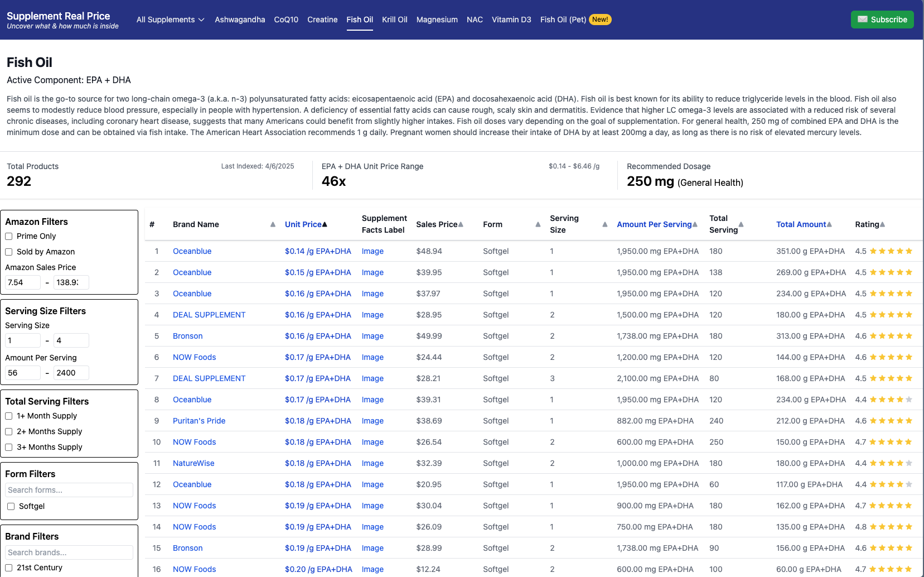Sort by Rating arrow icon
The width and height of the screenshot is (924, 577).
(882, 224)
